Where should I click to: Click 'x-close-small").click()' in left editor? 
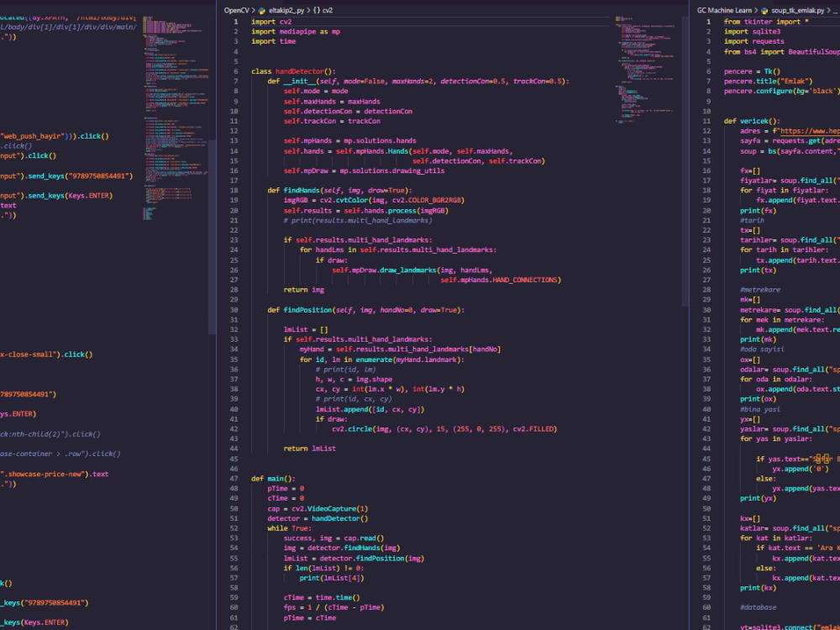[x=46, y=354]
